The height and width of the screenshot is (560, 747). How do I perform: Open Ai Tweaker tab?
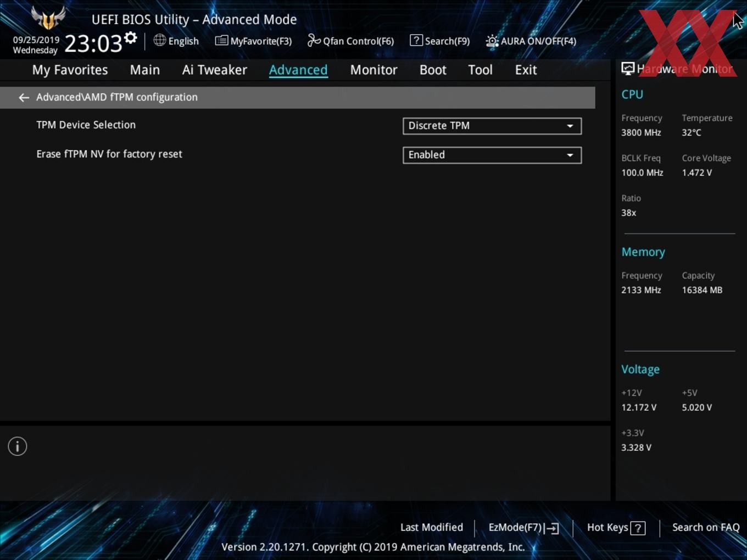(215, 70)
